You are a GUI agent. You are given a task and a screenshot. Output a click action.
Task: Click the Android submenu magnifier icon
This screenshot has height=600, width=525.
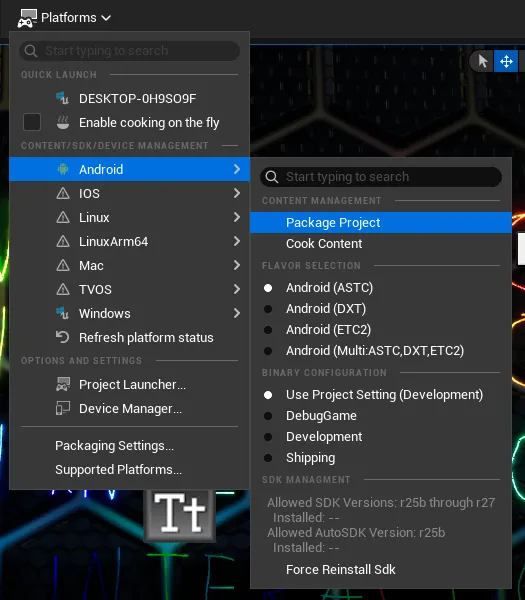tap(272, 177)
